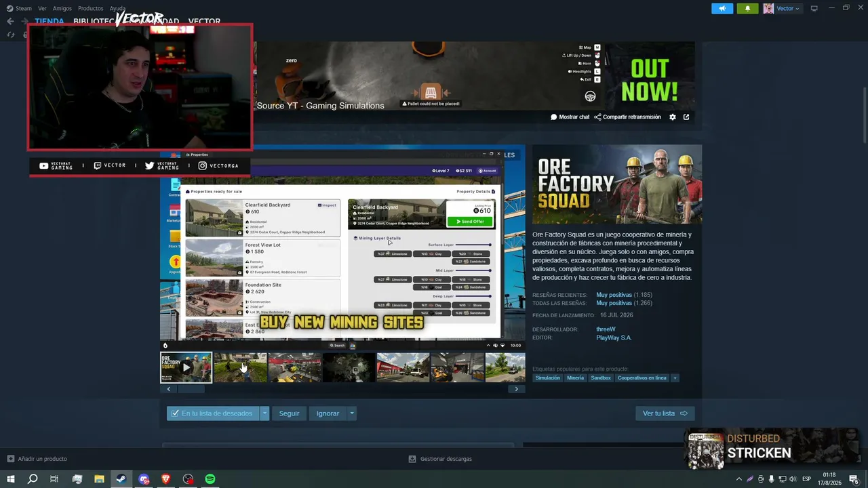
Task: Switch to the TIENDA tab
Action: point(50,21)
